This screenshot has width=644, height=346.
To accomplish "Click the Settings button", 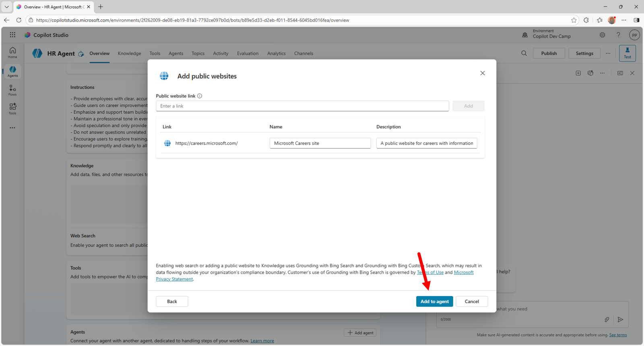I will 584,53.
